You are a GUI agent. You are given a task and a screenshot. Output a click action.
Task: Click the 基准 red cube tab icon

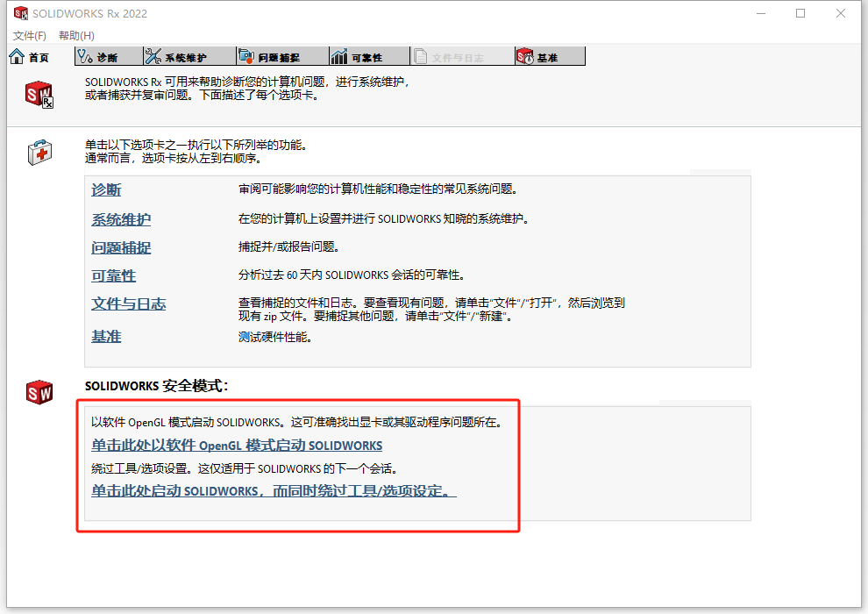[x=527, y=55]
